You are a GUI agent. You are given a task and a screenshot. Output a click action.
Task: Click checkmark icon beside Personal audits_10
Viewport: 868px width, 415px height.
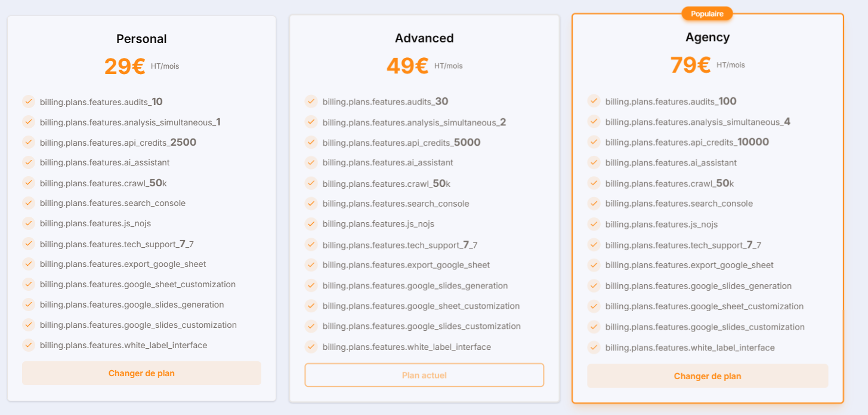[29, 102]
